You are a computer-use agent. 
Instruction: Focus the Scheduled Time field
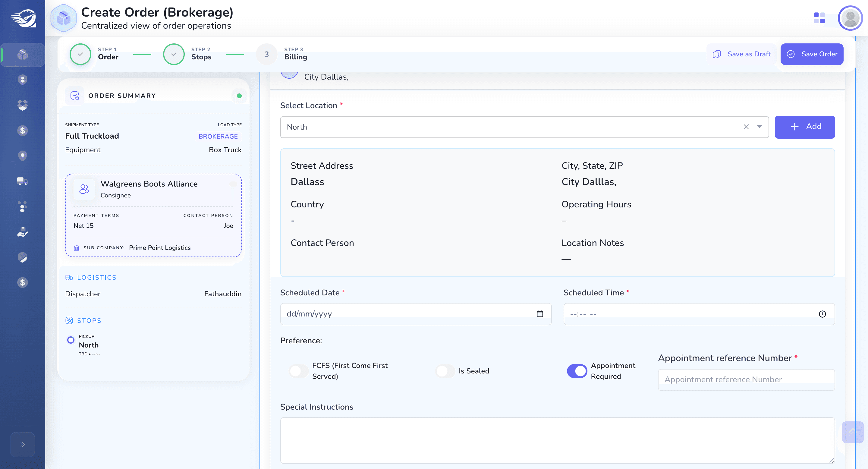[699, 314]
